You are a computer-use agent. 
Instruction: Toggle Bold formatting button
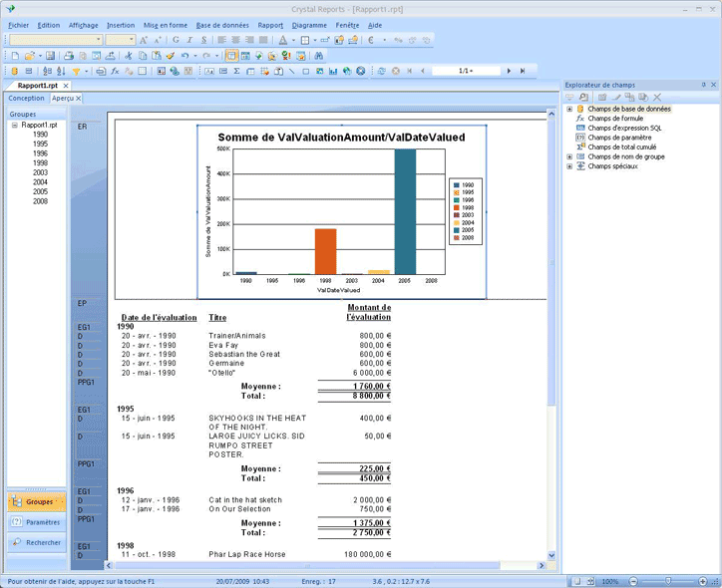coord(176,40)
